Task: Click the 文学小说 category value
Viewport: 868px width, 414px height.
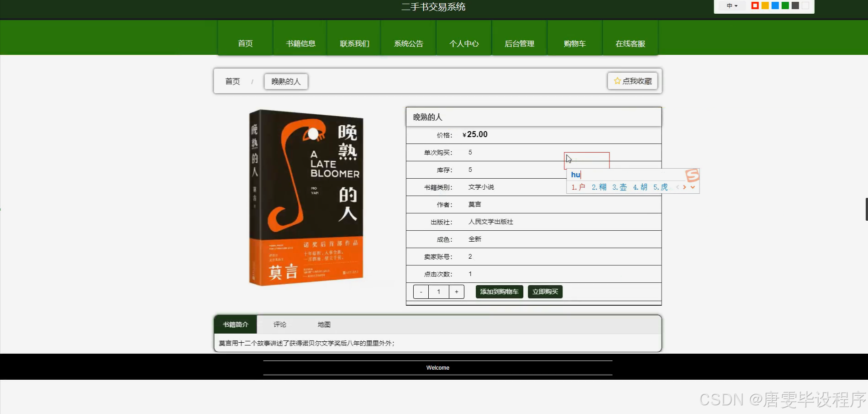Action: pyautogui.click(x=481, y=187)
